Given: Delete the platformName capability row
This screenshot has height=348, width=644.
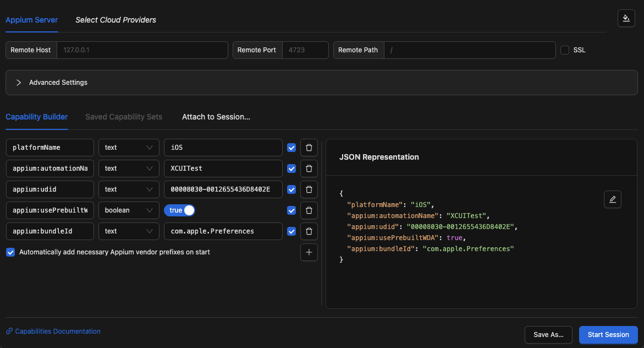Looking at the screenshot, I should 309,147.
